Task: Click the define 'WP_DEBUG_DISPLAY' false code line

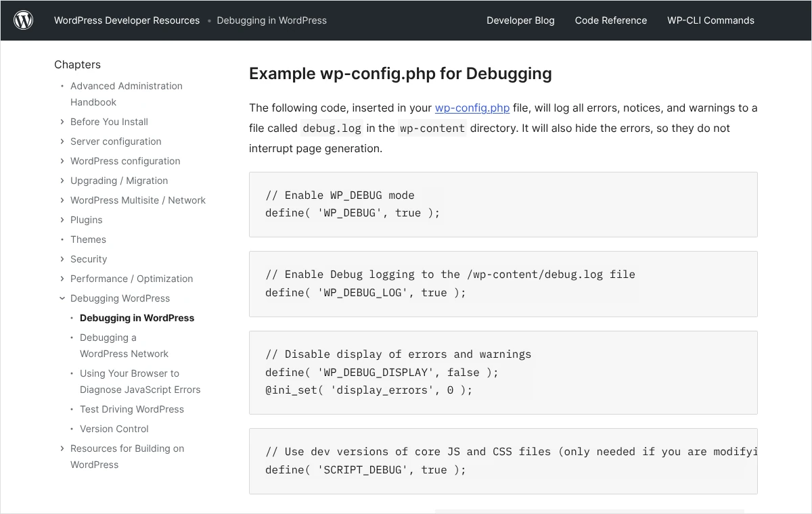Action: point(382,373)
